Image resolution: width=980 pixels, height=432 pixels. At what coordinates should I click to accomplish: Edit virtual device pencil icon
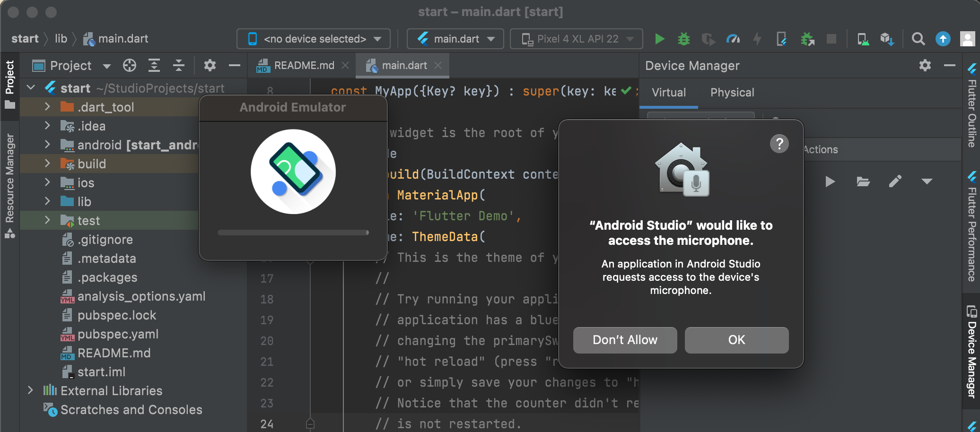(895, 181)
